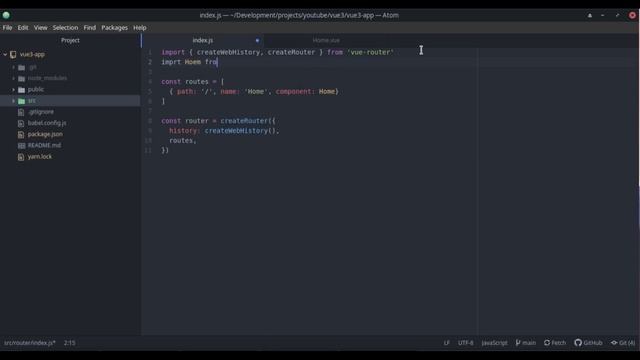Screen dimensions: 640x360
Task: Switch to the index.js tab
Action: (203, 40)
